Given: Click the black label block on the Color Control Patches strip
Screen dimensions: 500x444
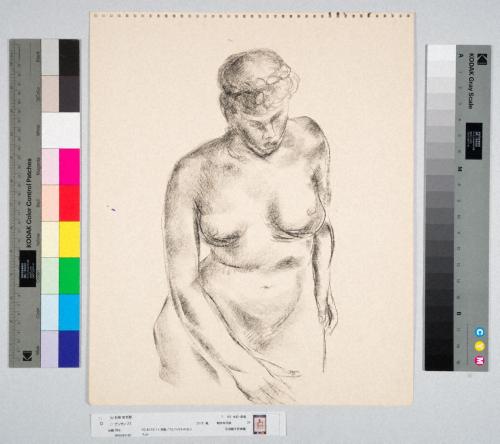Looking at the screenshot, I should (x=28, y=269).
